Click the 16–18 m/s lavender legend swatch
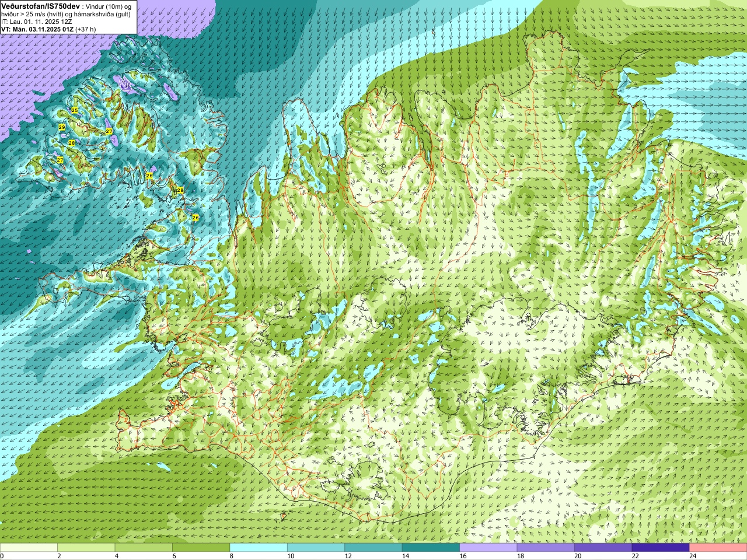 pos(488,548)
